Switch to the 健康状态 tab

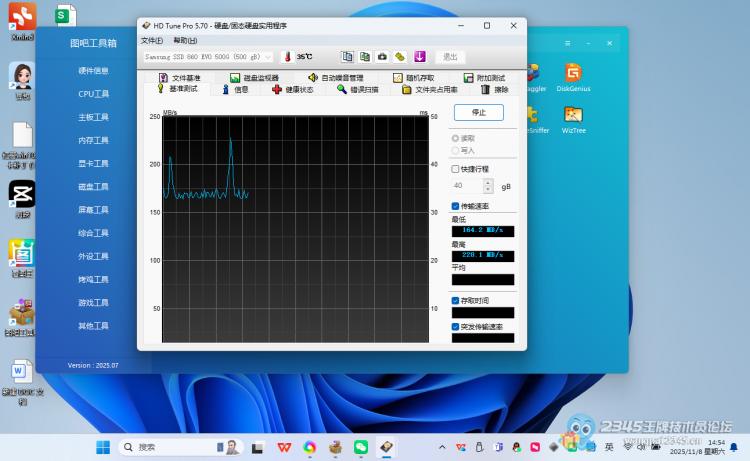click(292, 90)
